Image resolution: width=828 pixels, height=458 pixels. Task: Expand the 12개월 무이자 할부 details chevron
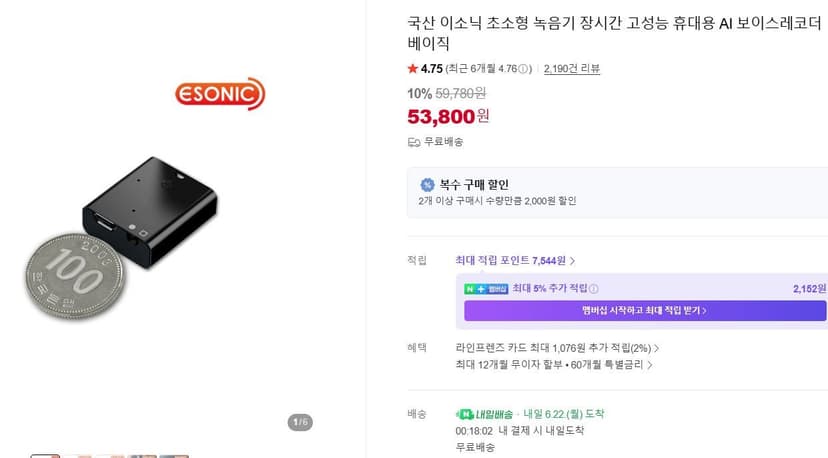pyautogui.click(x=650, y=365)
